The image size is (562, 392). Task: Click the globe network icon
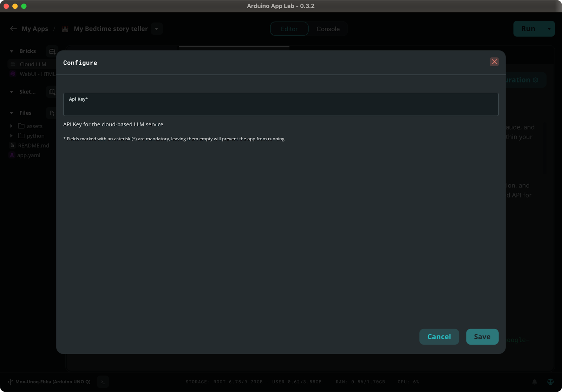pos(550,381)
